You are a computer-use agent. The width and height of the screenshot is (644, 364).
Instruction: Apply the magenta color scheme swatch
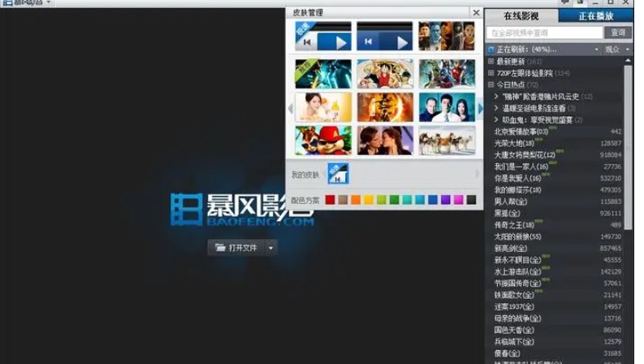[458, 200]
